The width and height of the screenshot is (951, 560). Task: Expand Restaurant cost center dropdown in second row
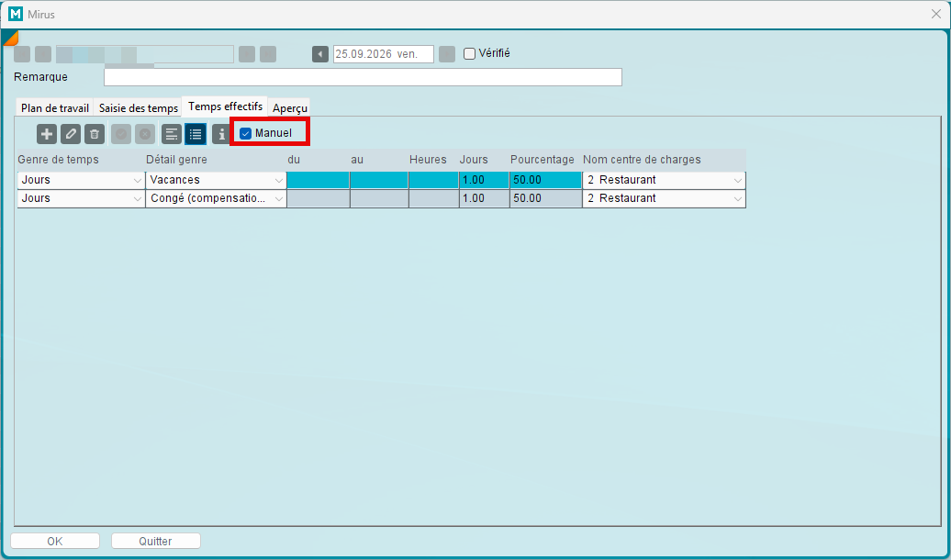(x=738, y=198)
